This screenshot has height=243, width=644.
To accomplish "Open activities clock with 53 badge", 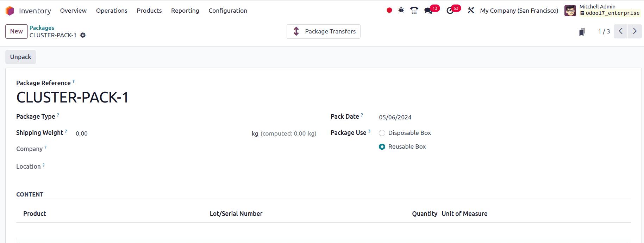I will 453,10.
